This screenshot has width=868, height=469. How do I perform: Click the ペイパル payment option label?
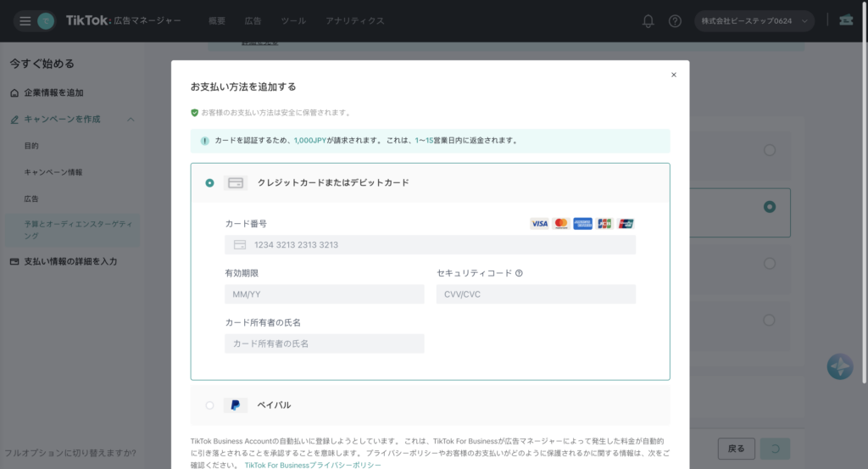[274, 405]
